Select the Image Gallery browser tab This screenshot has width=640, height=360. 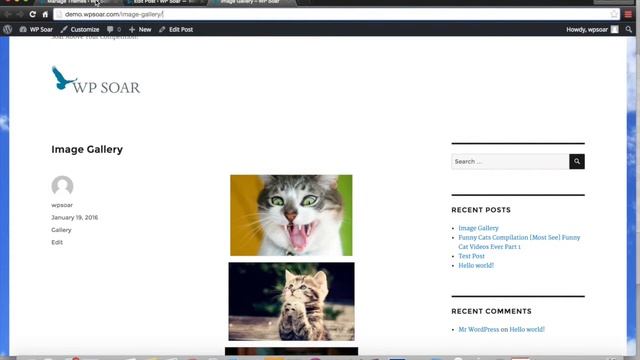252,2
